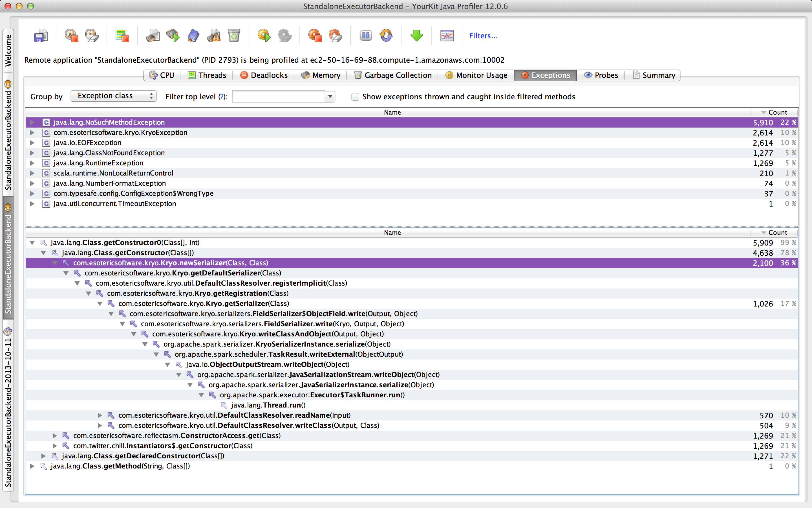Image resolution: width=812 pixels, height=508 pixels.
Task: Stop exception telemetry with the red gear-stop icon
Action: point(315,36)
